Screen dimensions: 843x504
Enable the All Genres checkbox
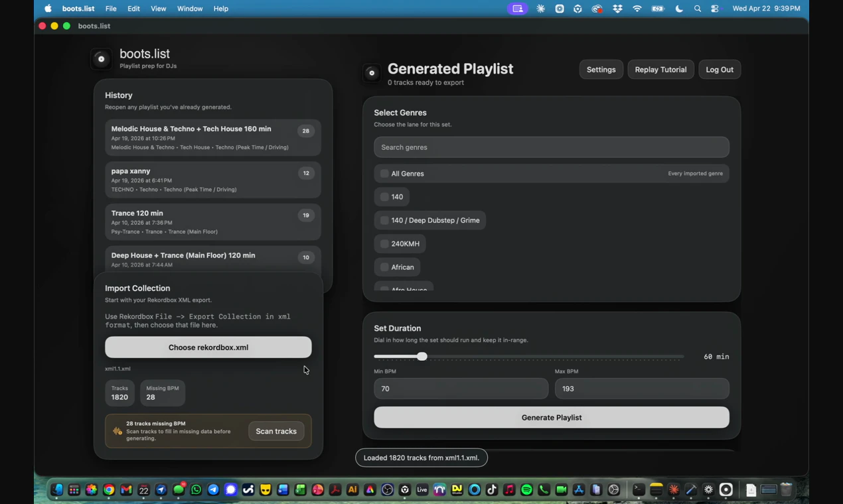coord(384,173)
